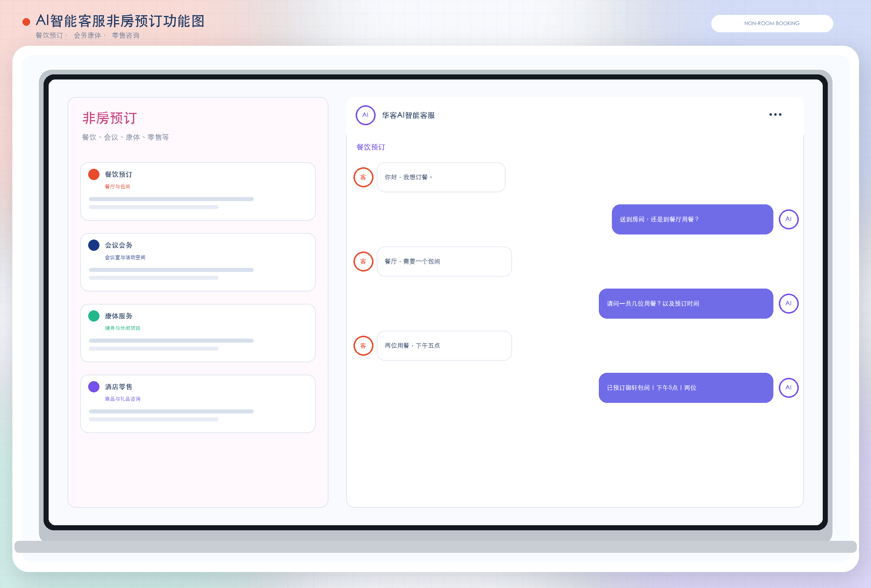Select the 酒店零售 service card title
Image resolution: width=871 pixels, height=588 pixels.
(118, 387)
